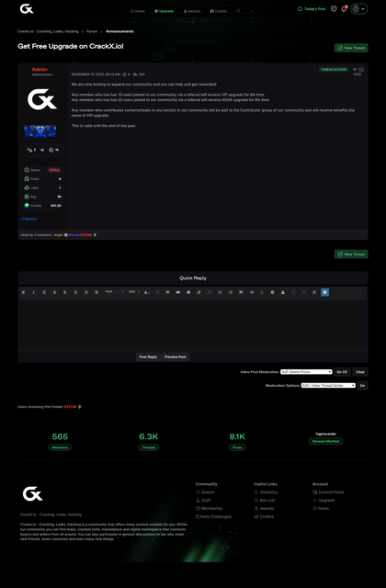
Task: Open the Upgrade menu item
Action: 165,11
